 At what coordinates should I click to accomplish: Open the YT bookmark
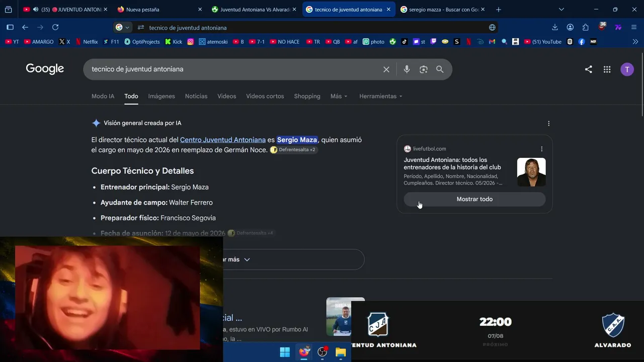(x=12, y=42)
